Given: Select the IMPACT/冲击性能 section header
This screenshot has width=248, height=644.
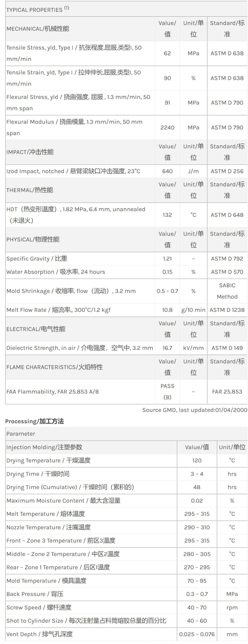Looking at the screenshot, I should 30,152.
